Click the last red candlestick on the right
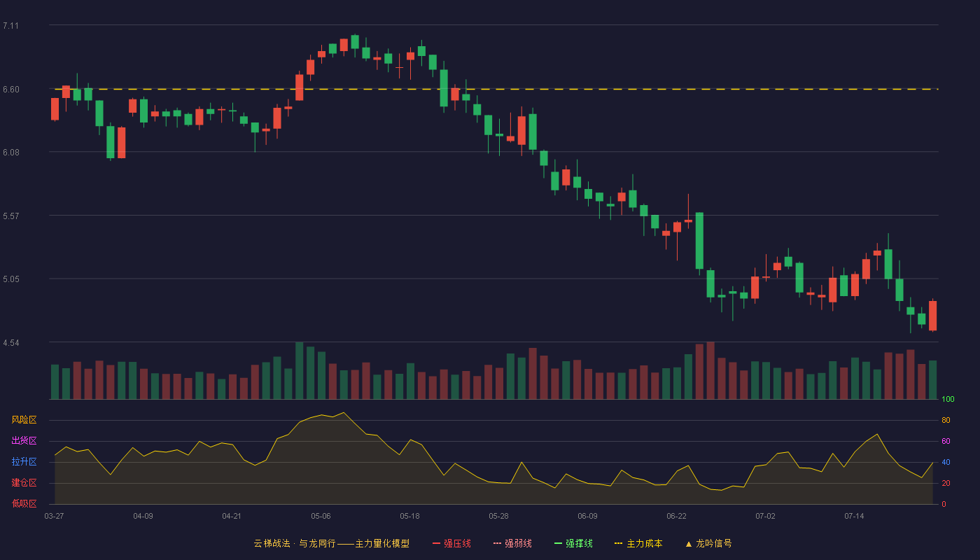 tap(932, 316)
